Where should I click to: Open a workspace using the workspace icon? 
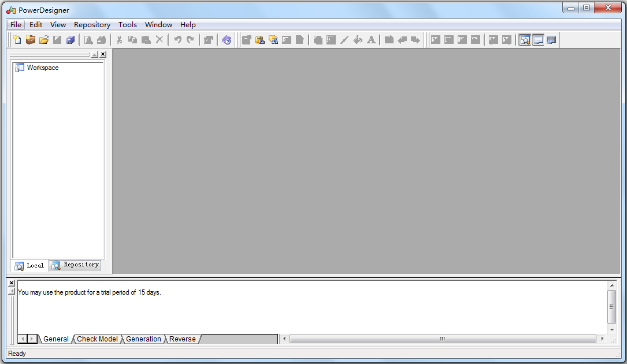30,39
